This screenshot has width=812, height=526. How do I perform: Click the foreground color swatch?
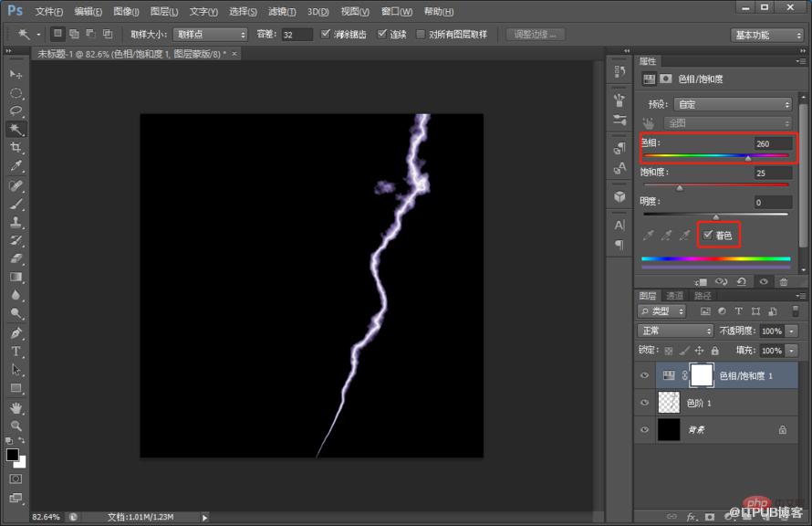click(13, 455)
